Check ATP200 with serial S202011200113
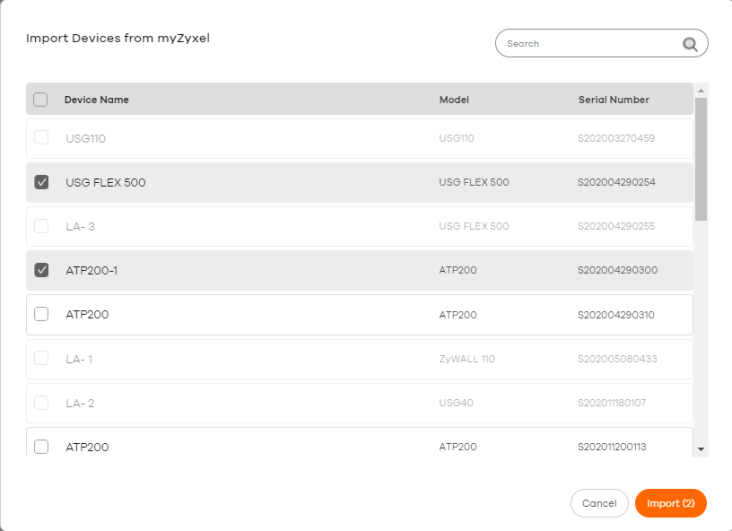This screenshot has width=732, height=531. [41, 446]
